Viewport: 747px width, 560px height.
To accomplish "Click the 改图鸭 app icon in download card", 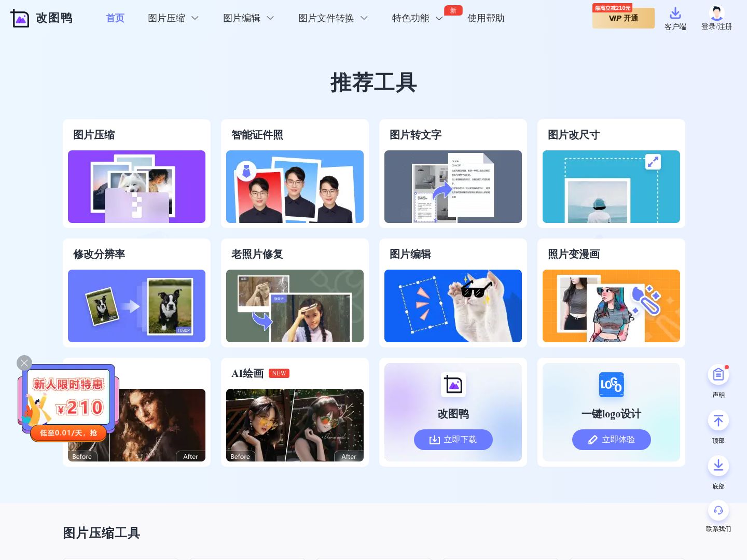I will (453, 385).
